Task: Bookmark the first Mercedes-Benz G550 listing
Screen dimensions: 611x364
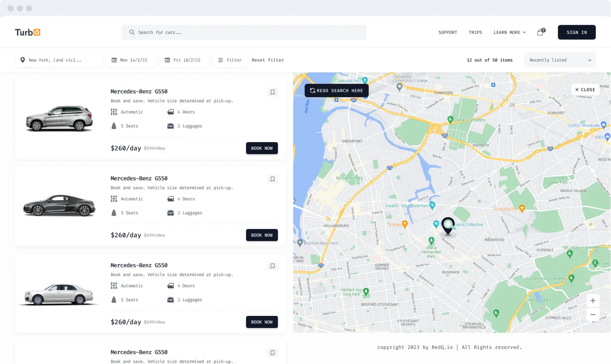Action: [273, 92]
